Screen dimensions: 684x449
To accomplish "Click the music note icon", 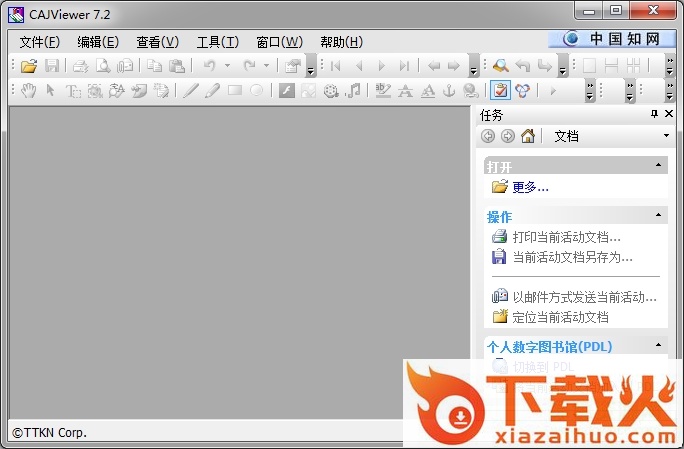I will [x=352, y=91].
